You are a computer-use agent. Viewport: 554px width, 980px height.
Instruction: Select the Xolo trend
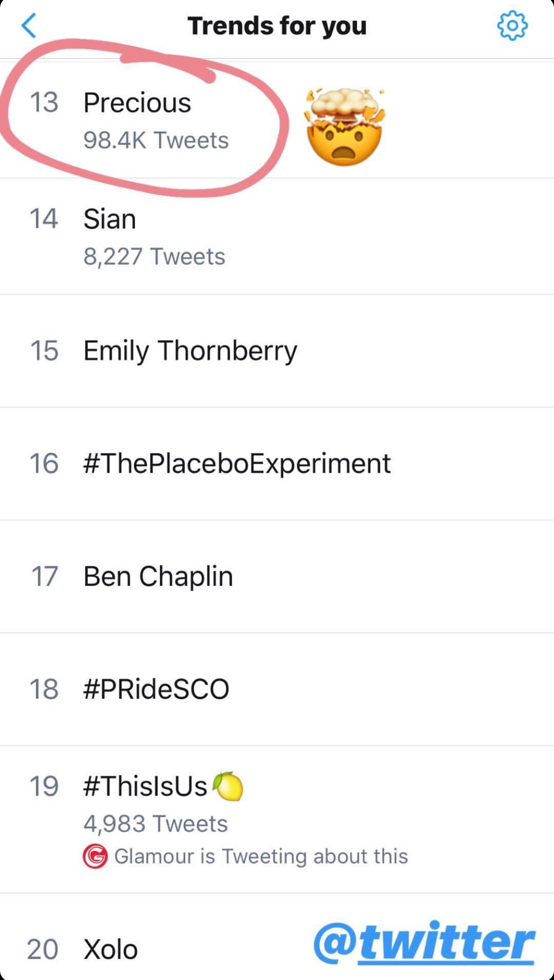pyautogui.click(x=277, y=937)
